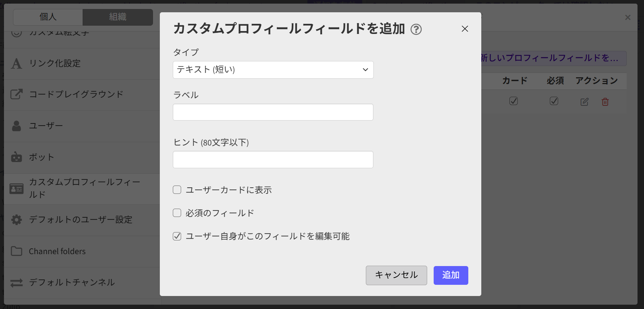Viewport: 644px width, 309px height.
Task: Click the Channel folders folder icon
Action: click(x=17, y=251)
